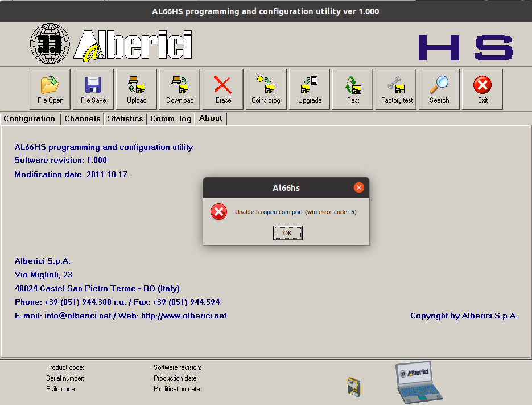Open a file with File Open

click(x=50, y=89)
